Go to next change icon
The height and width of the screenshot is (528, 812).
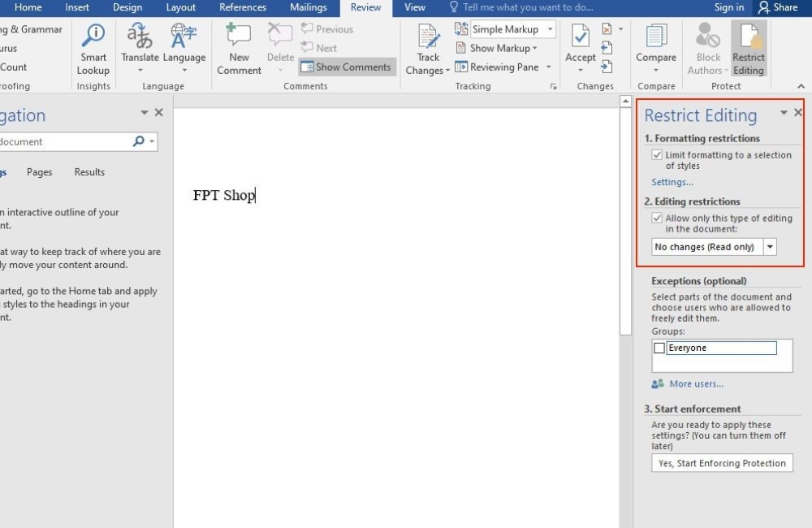[607, 67]
